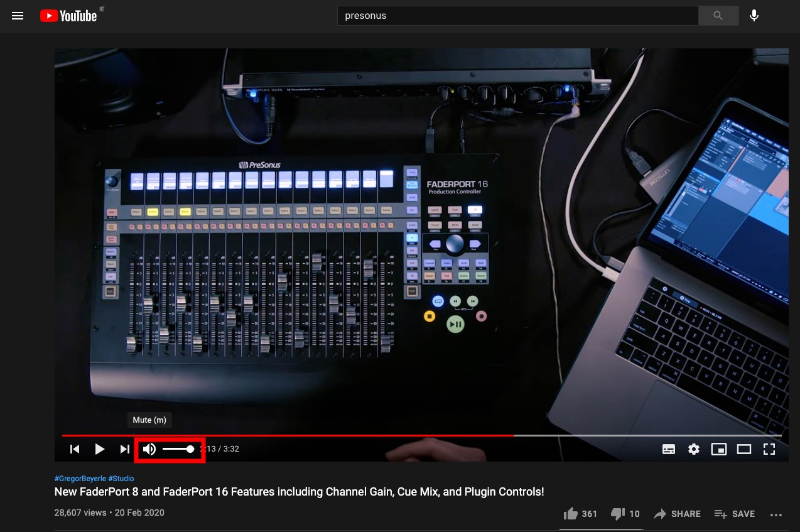
Task: Open the settings gear in the player
Action: click(x=693, y=449)
